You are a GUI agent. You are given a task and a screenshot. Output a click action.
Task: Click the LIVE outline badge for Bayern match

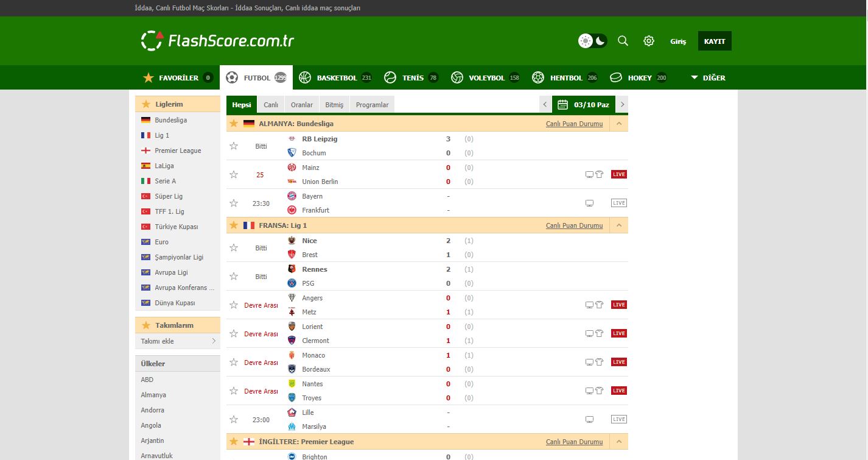tap(619, 203)
